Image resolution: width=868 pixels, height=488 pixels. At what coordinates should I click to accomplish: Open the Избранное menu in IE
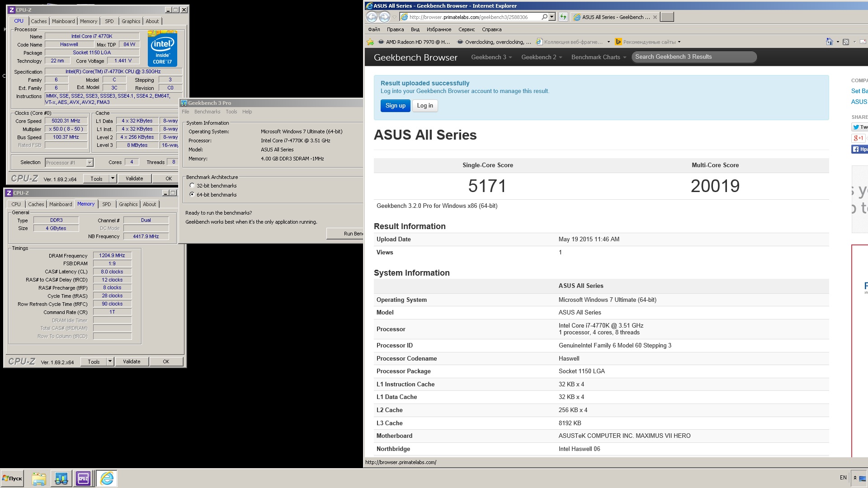pyautogui.click(x=439, y=29)
